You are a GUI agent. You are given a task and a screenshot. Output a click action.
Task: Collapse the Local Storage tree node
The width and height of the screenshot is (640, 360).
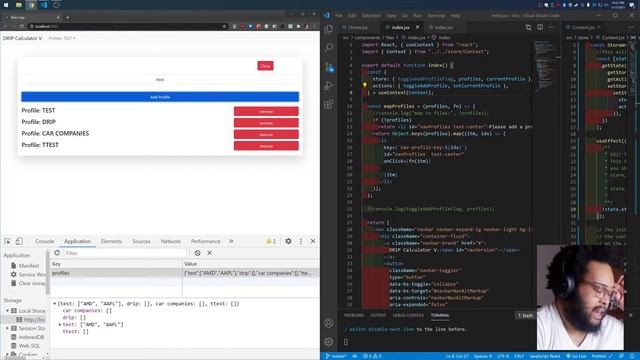tap(7, 311)
